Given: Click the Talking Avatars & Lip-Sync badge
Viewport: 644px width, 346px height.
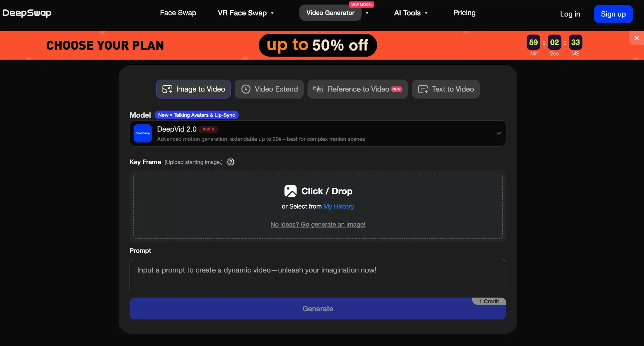Looking at the screenshot, I should (x=196, y=115).
